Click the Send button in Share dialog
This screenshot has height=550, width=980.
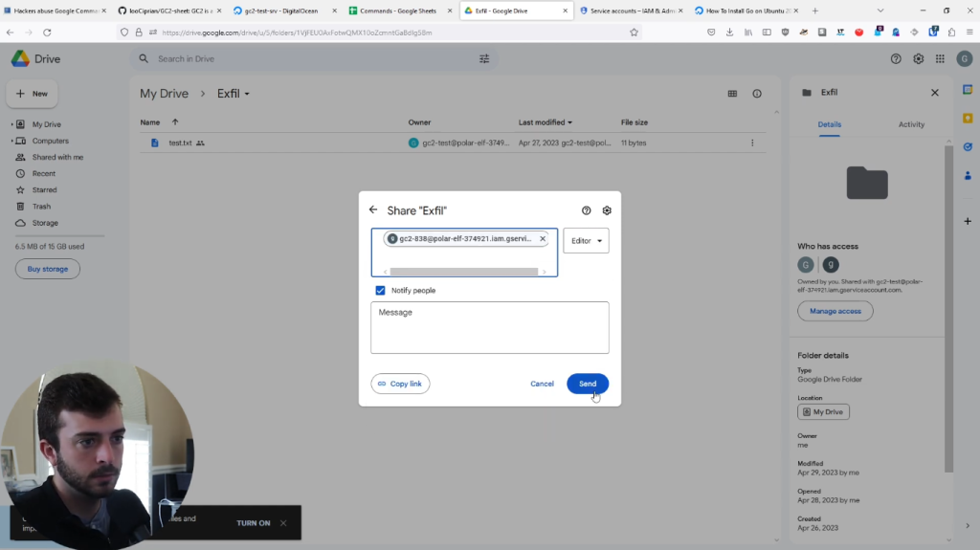click(587, 384)
